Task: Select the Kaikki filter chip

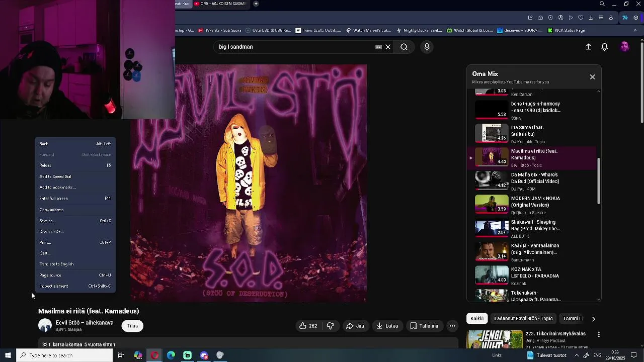Action: tap(477, 318)
